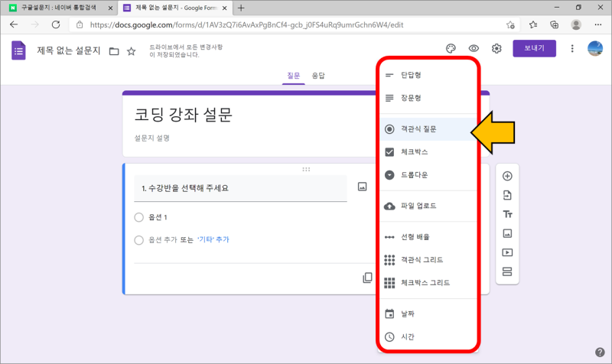The height and width of the screenshot is (364, 612).
Task: Star the form 제목 없는 설문지
Action: (131, 51)
